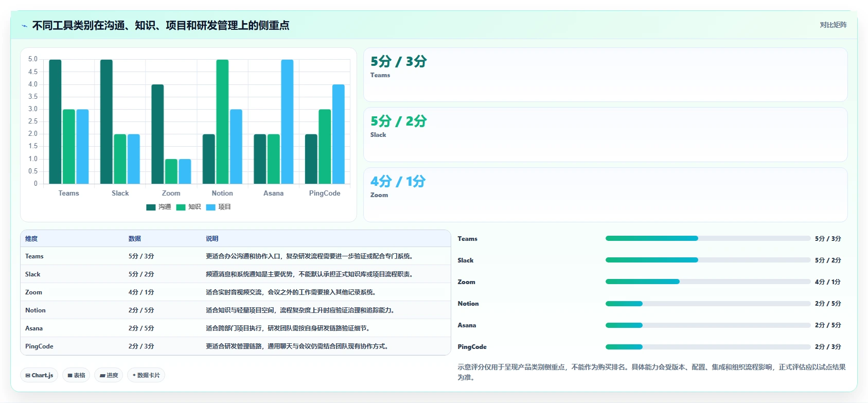Click the Notion label on the chart axis
This screenshot has width=868, height=403.
222,194
